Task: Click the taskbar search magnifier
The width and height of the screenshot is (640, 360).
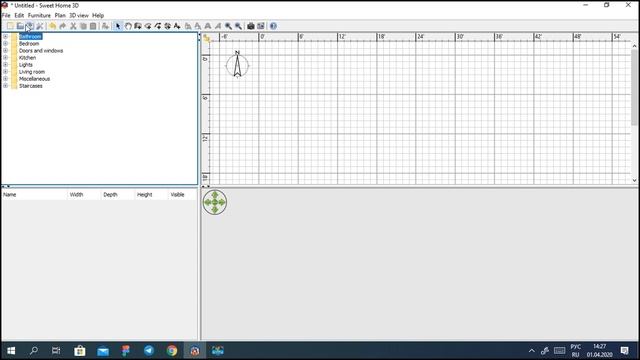Action: [34, 351]
